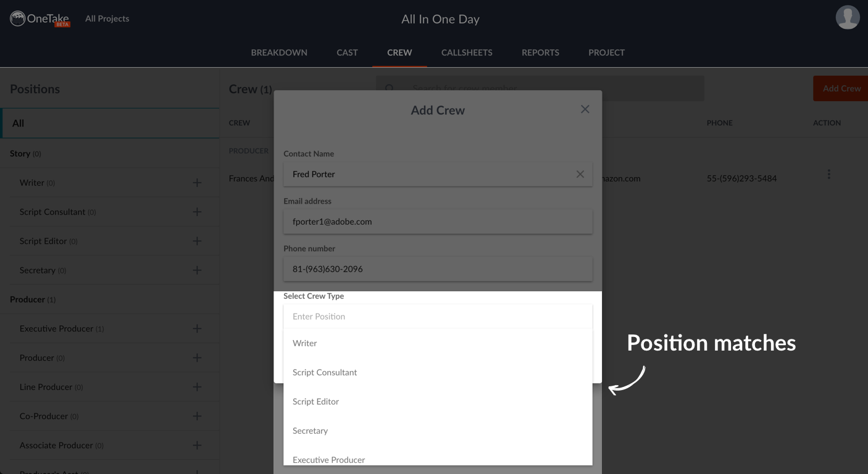This screenshot has width=868, height=474.
Task: Filter by Associate Producer in sidebar
Action: (x=62, y=445)
